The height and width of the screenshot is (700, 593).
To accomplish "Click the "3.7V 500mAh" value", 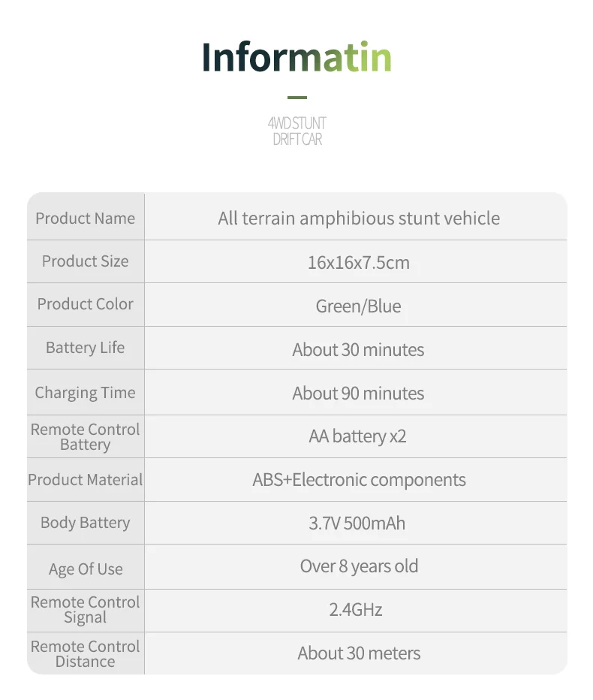I will point(357,523).
